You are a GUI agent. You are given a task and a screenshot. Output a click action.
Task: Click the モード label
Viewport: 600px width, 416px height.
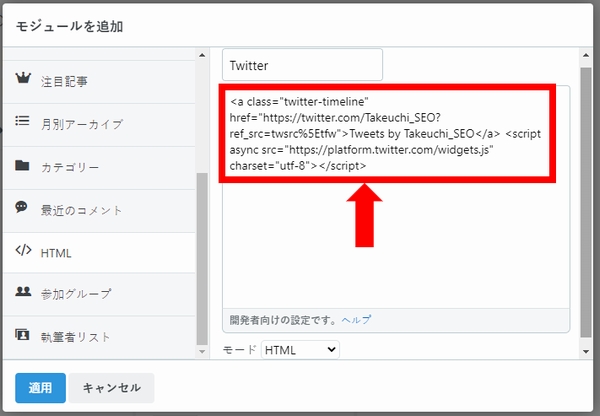pos(240,350)
